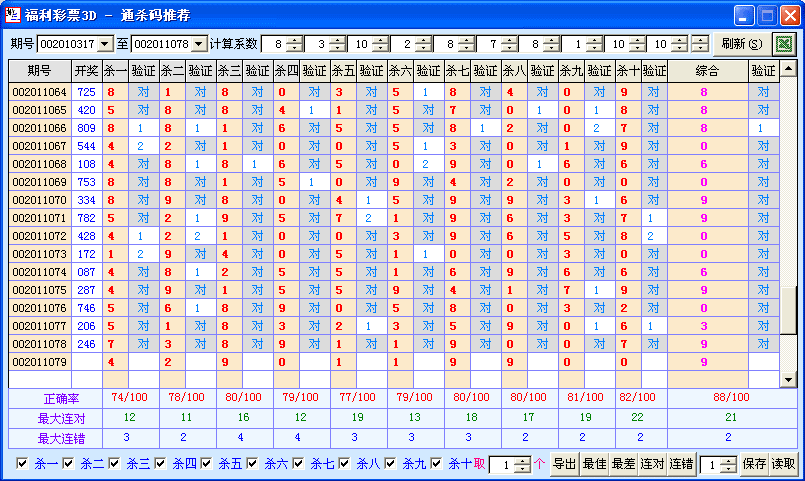This screenshot has width=805, height=481.
Task: Click the fourth coefficient stepper showing 2
Action: coord(424,44)
